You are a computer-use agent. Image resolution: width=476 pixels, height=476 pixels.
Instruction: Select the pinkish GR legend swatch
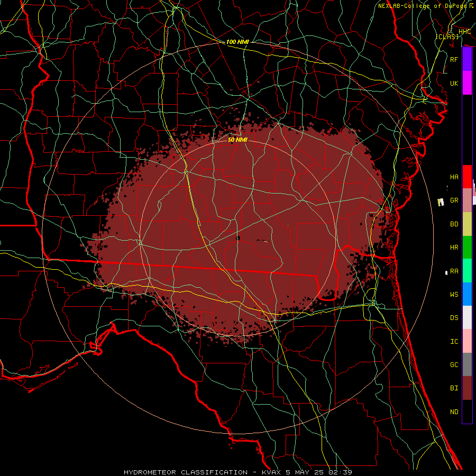point(467,200)
